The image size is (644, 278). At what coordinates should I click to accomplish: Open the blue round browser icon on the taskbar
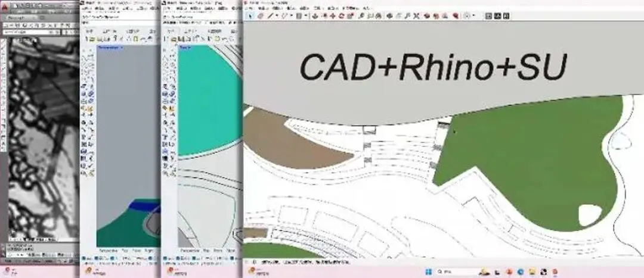coord(521,272)
